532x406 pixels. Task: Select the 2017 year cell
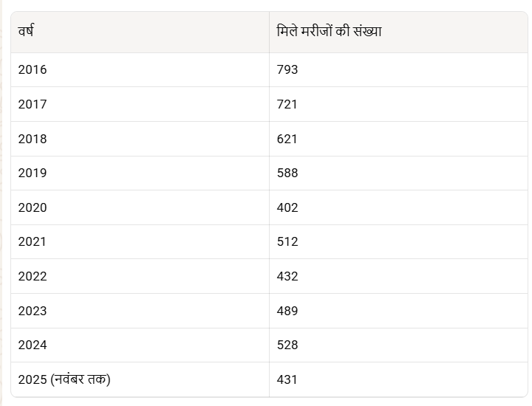pos(33,104)
